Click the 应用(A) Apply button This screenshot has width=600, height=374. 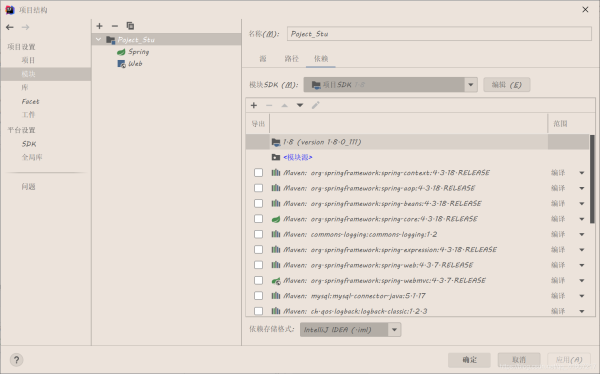tap(569, 360)
